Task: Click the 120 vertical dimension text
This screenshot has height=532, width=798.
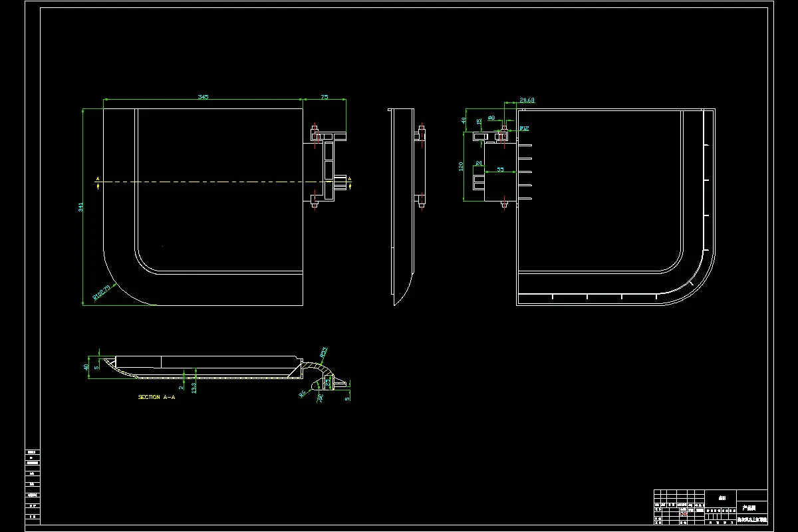Action: tap(460, 166)
